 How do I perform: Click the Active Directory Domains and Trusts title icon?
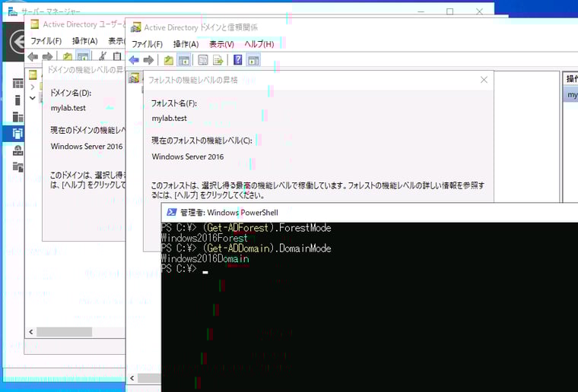135,27
